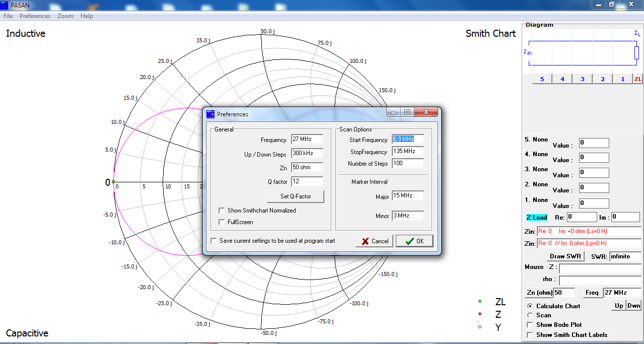Click the rho readout field
The height and width of the screenshot is (344, 644).
click(x=600, y=281)
